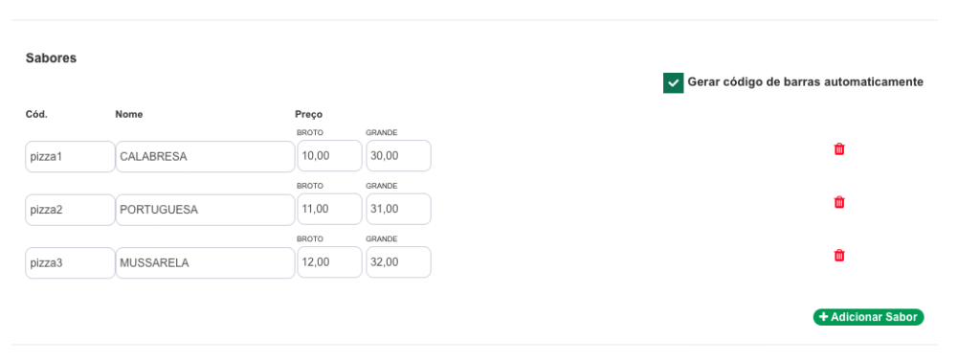This screenshot has width=980, height=361.
Task: Select the pizza3 code field
Action: point(70,262)
